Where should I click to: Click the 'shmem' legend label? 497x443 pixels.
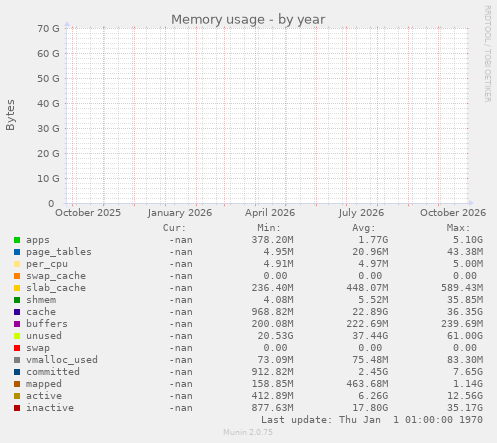point(41,300)
